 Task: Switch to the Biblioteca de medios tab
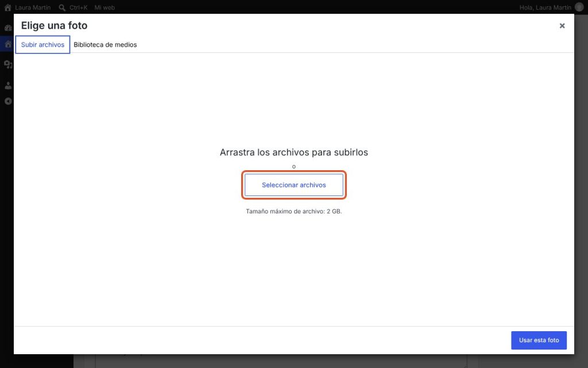105,45
